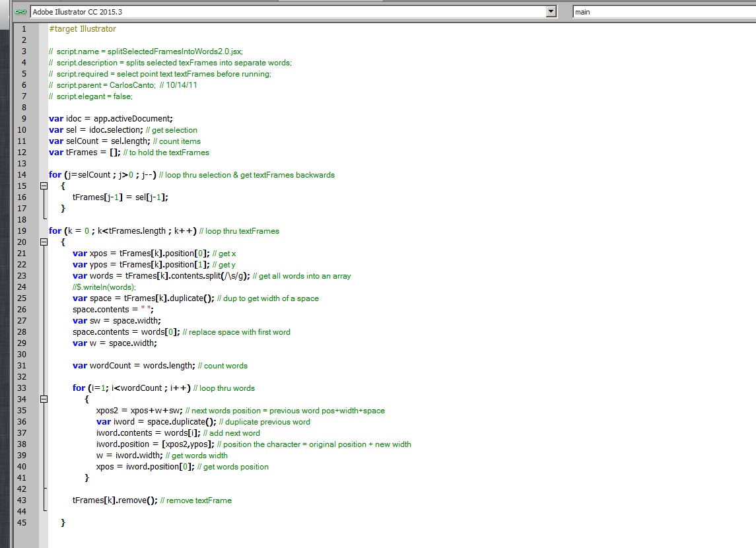
Task: Click the 'xpos2 = xpos+w+sw;' line
Action: coord(139,411)
